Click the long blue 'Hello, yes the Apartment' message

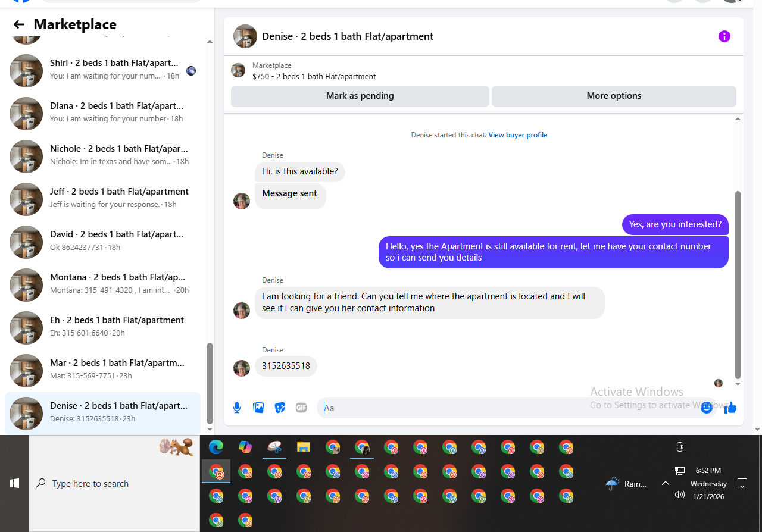[554, 252]
